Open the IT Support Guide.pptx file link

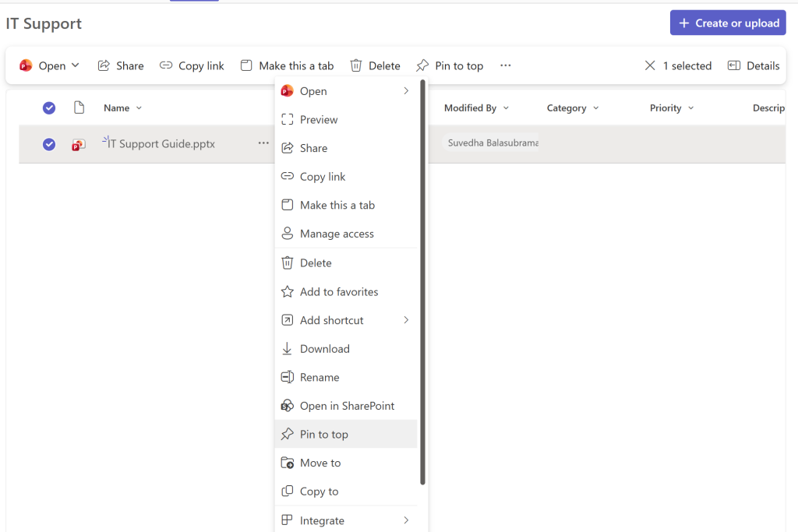(x=161, y=144)
